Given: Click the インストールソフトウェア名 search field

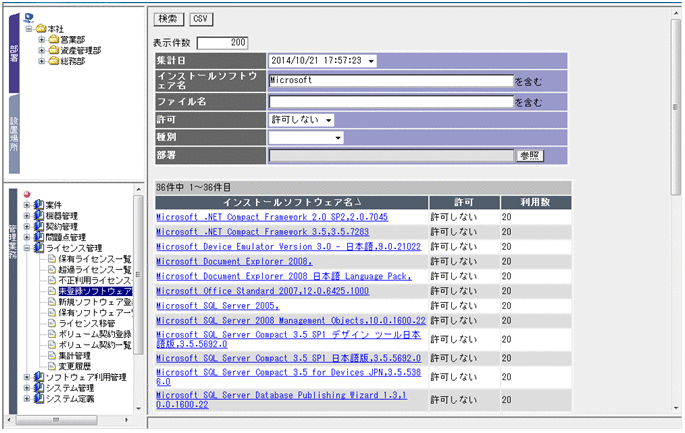Looking at the screenshot, I should (391, 80).
